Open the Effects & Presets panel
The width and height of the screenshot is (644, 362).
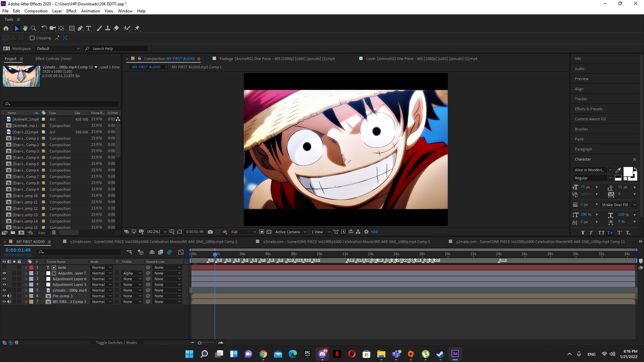point(589,109)
